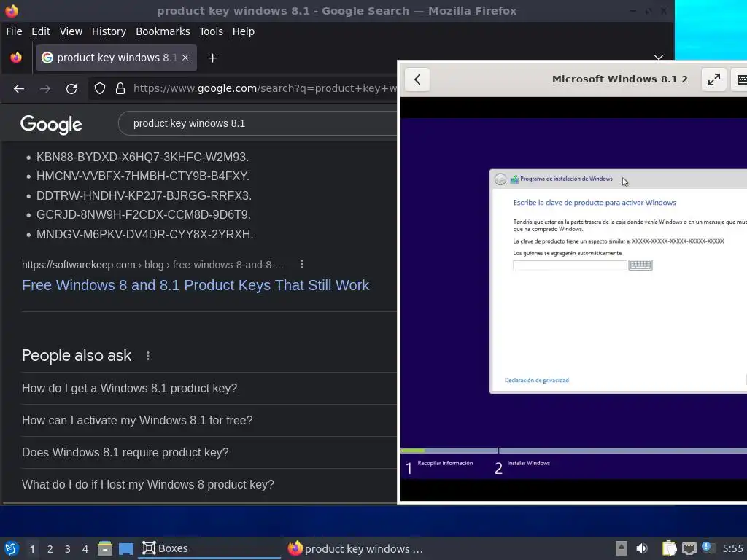This screenshot has height=560, width=747.
Task: Click key GCRJD-8NW9H-F2CDX-CCM8D-9D6T9
Action: (144, 215)
